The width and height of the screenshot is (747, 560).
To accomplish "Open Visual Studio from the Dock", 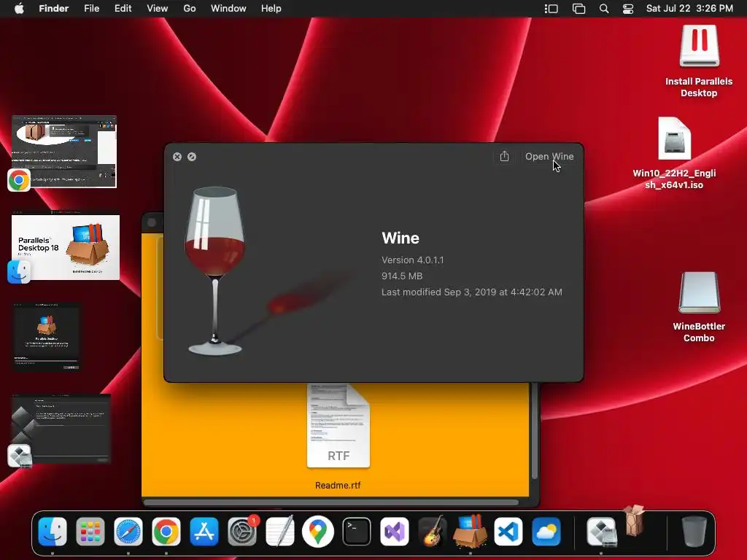I will pyautogui.click(x=395, y=532).
